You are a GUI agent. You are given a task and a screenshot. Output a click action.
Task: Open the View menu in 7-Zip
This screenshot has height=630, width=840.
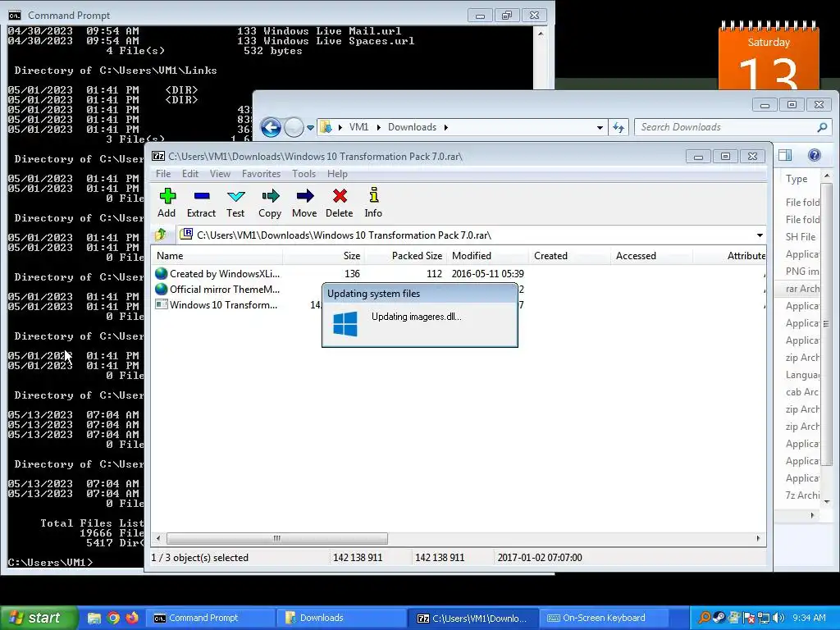pos(220,174)
